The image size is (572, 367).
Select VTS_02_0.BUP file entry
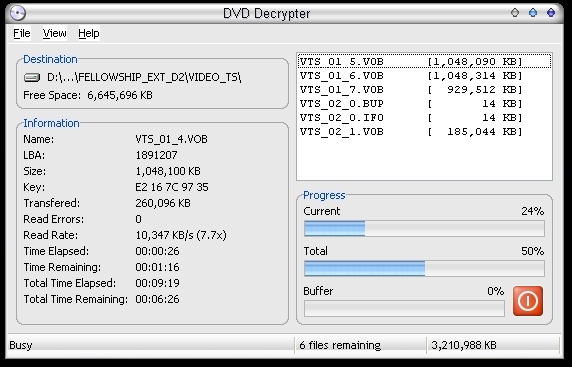pos(424,104)
